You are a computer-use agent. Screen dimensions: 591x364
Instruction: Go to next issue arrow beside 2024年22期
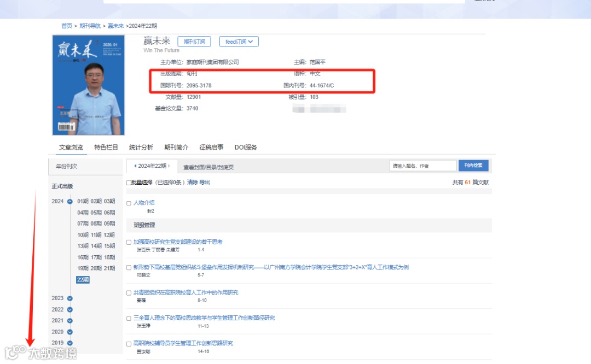point(169,166)
